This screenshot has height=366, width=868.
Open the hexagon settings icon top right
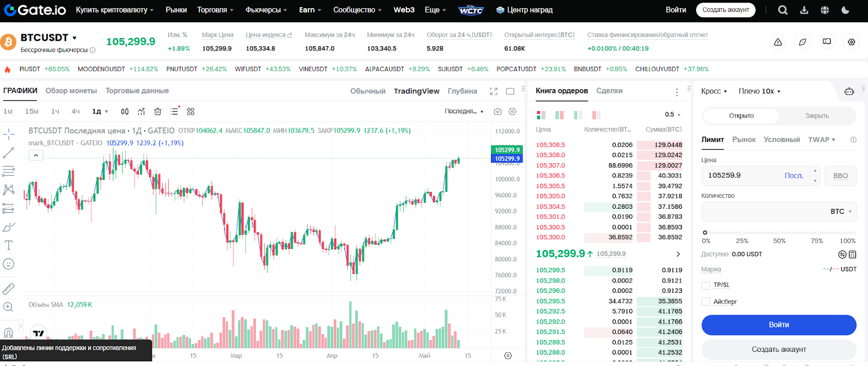tap(852, 42)
